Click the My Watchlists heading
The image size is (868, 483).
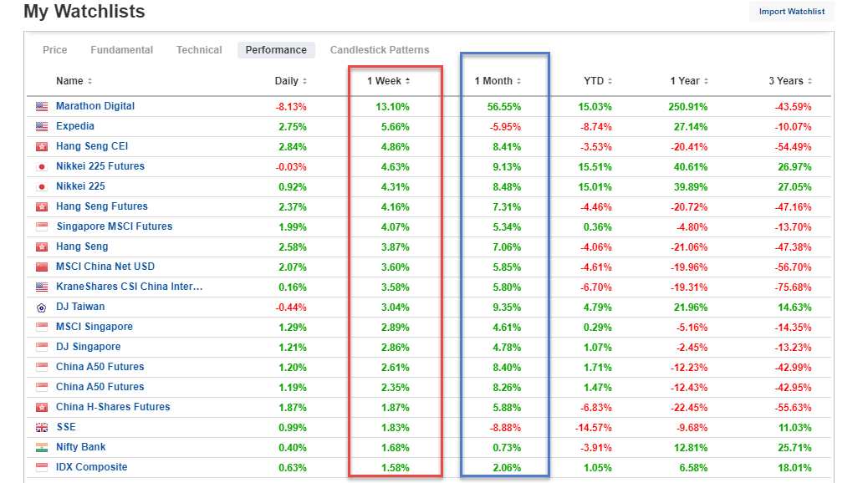[x=84, y=11]
